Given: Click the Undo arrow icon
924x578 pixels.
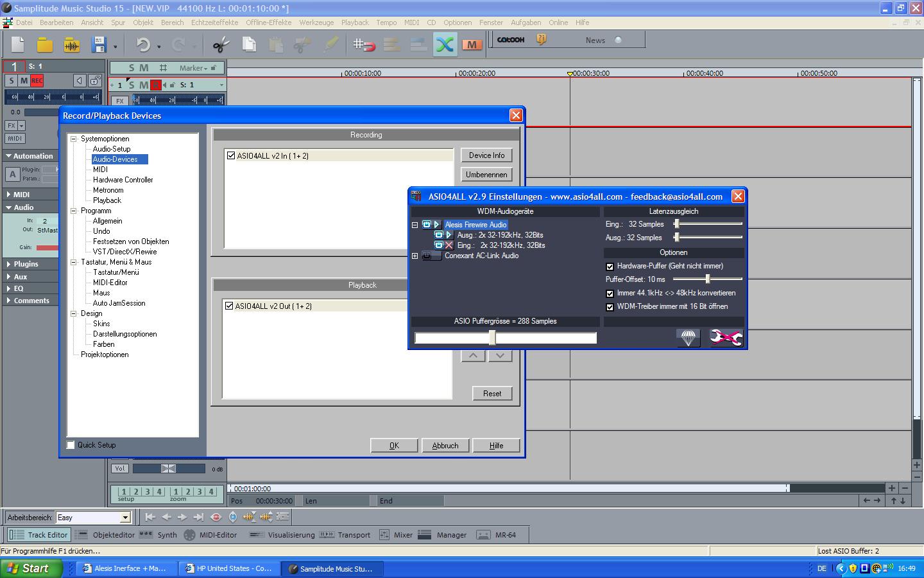Looking at the screenshot, I should pos(143,44).
